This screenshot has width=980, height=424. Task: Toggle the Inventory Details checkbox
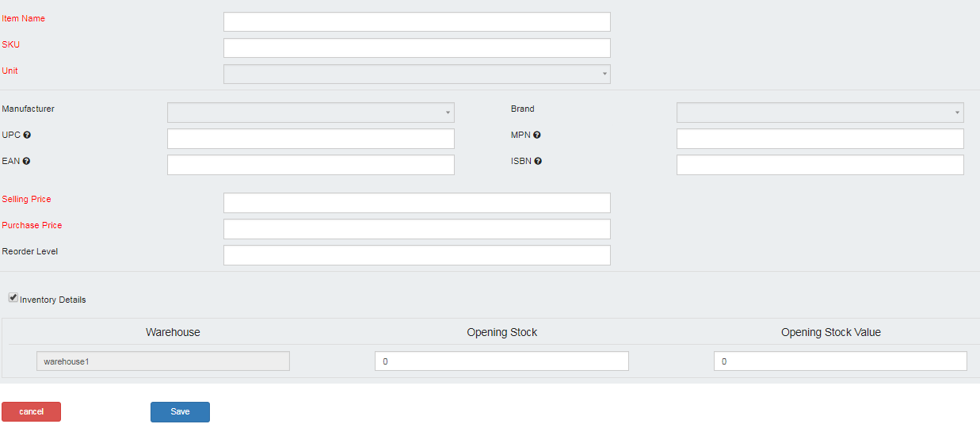(13, 298)
